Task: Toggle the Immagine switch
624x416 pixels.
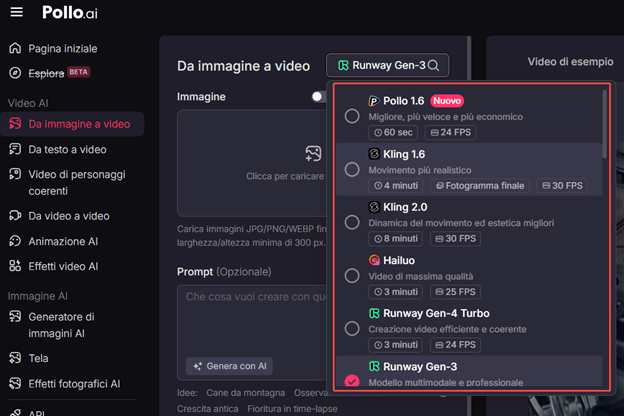Action: [319, 97]
